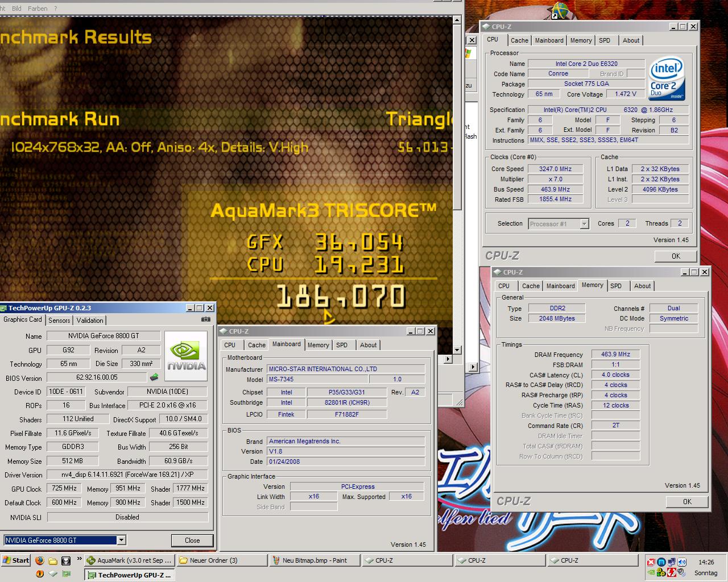Click the GPU-Z screenshot camera icon

click(205, 319)
